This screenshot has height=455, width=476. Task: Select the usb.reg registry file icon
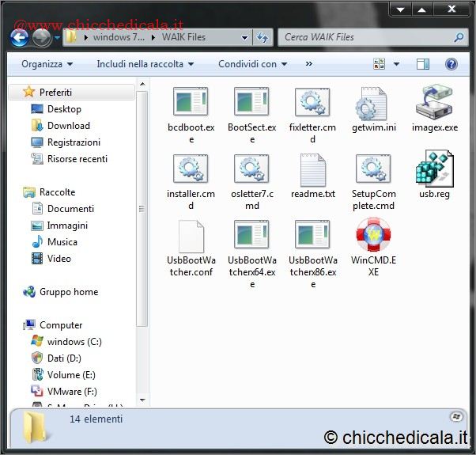(434, 169)
